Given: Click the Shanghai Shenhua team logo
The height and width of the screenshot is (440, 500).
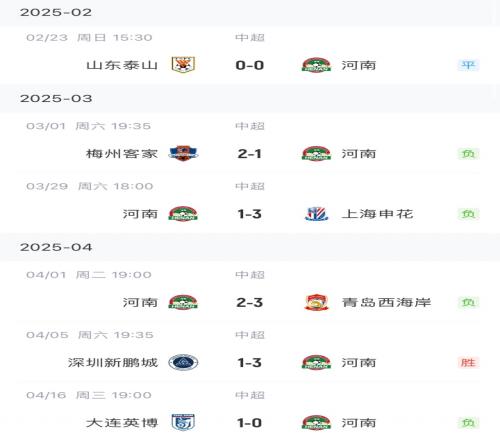Looking at the screenshot, I should click(316, 214).
